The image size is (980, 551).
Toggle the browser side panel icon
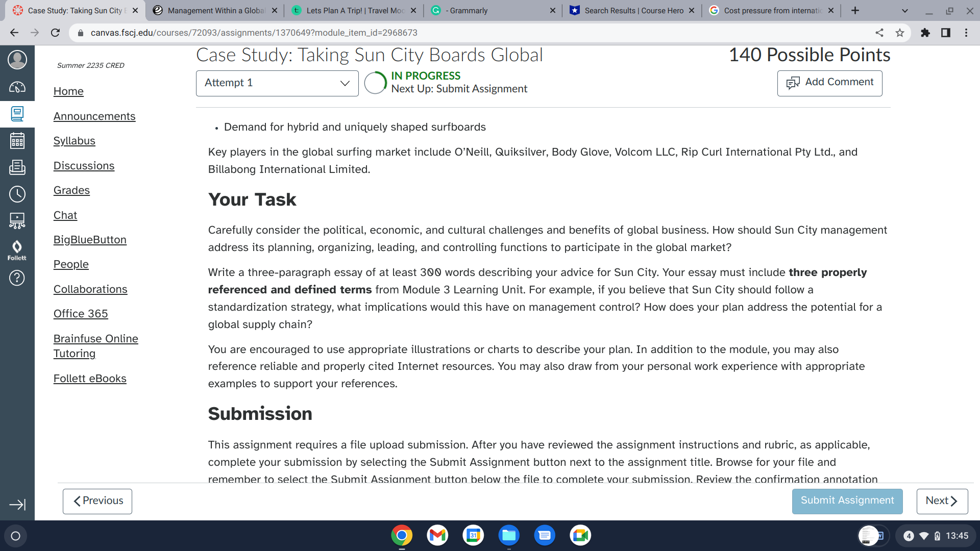946,33
